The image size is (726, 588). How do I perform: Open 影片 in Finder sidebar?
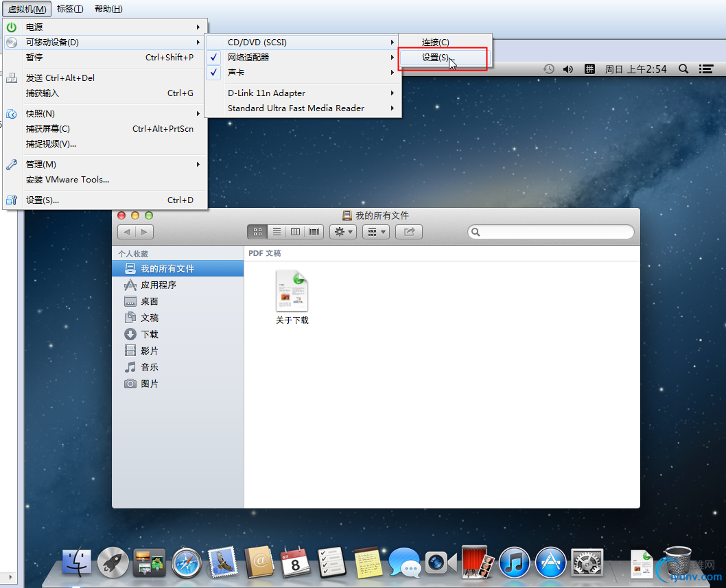178,351
